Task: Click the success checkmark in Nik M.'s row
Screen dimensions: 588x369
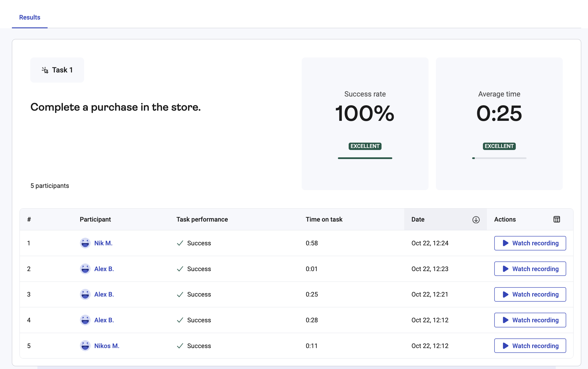Action: click(x=180, y=243)
